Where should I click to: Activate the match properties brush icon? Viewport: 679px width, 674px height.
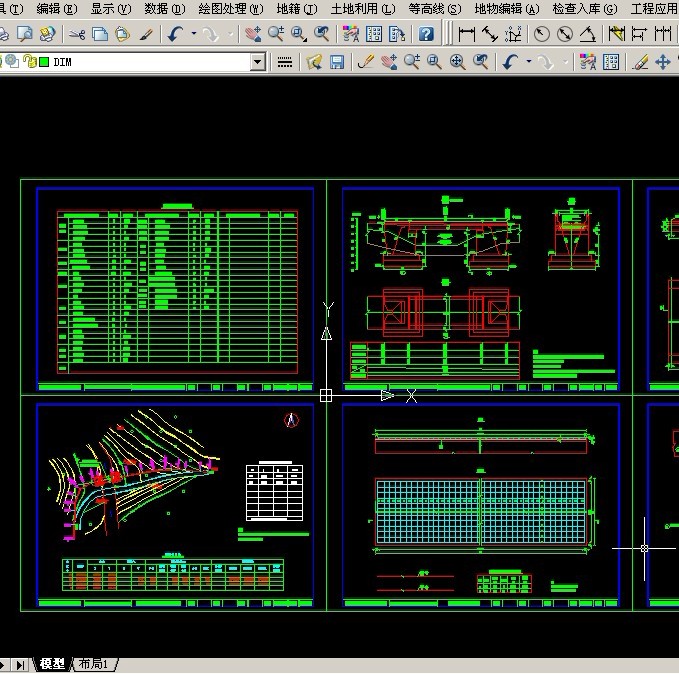click(x=146, y=34)
